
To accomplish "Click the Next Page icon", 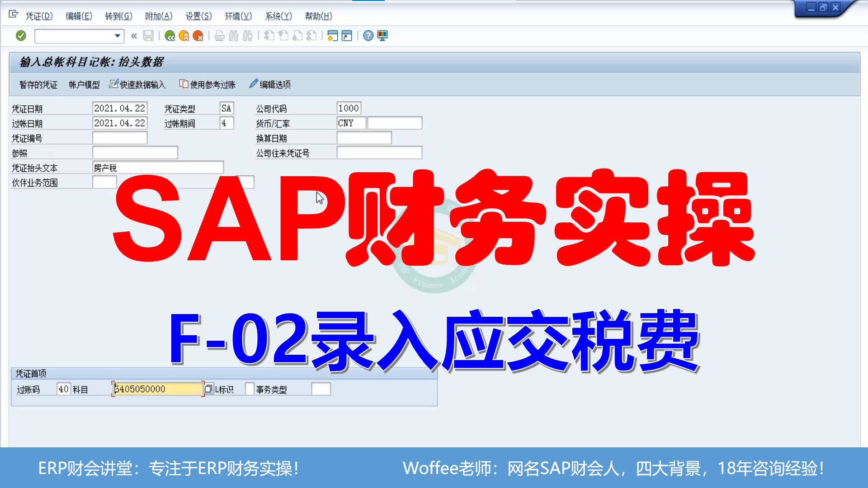I will (297, 36).
